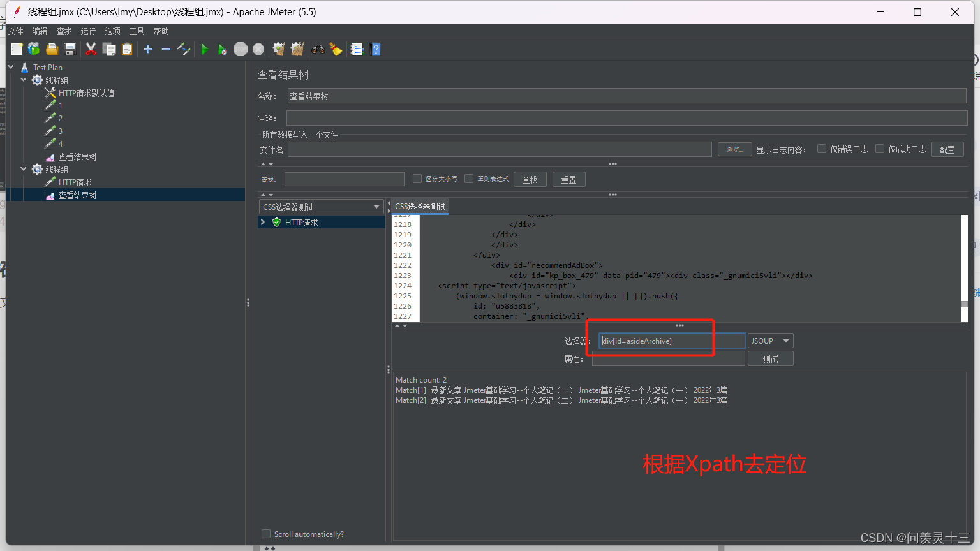Start test with no pauses icon
This screenshot has height=551, width=980.
222,49
